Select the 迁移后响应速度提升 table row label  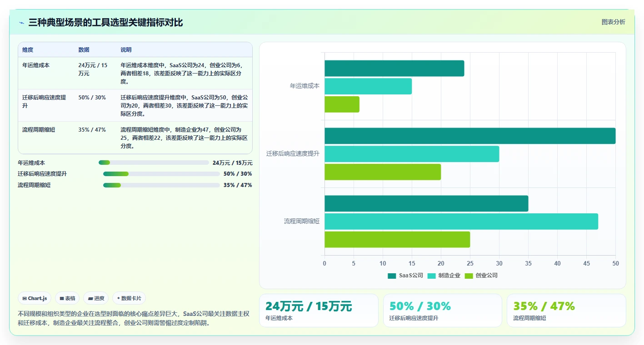coord(45,102)
